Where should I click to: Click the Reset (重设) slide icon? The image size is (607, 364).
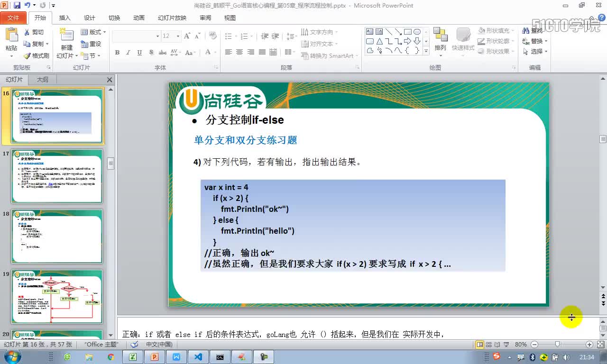coord(84,44)
